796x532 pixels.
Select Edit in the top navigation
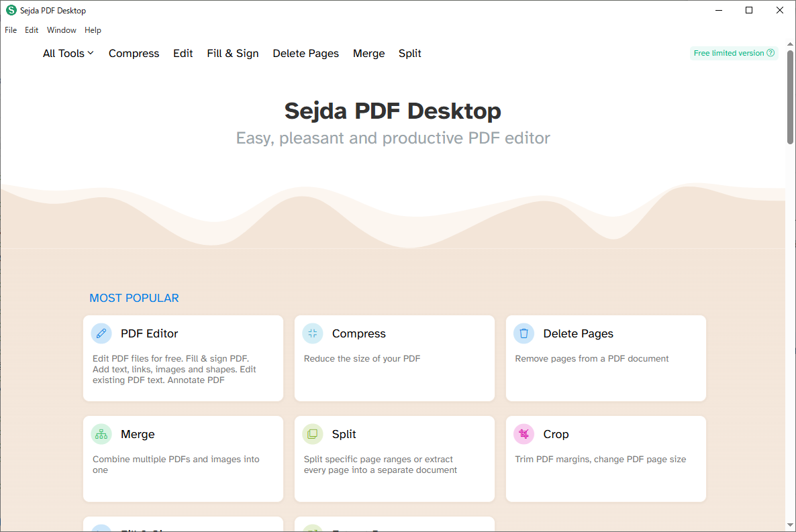[183, 53]
